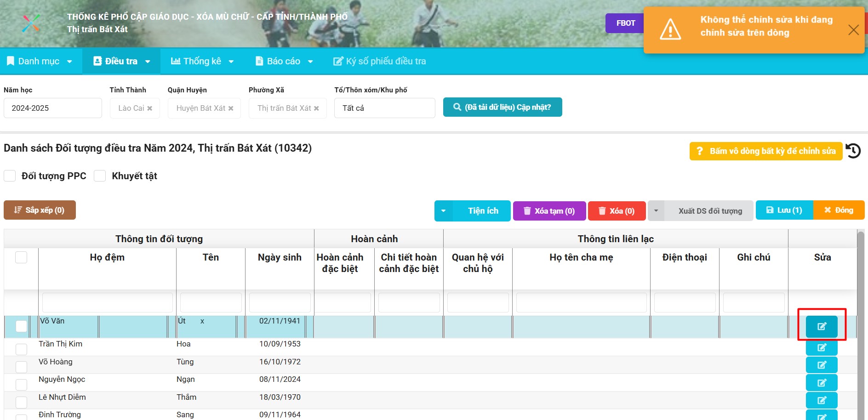Open the Thống kê menu
This screenshot has width=868, height=420.
click(x=202, y=61)
